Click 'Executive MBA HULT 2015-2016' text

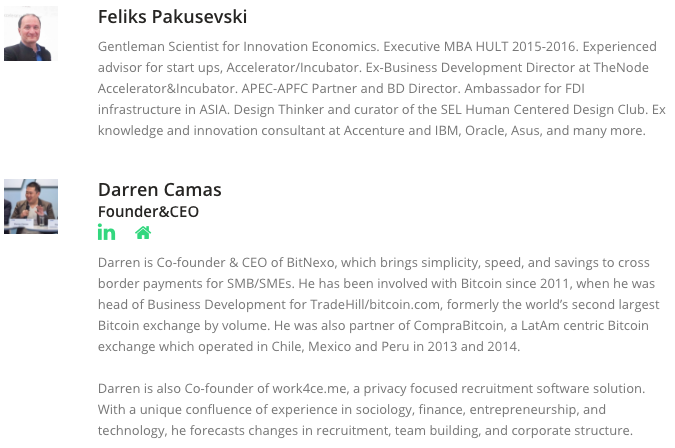[x=480, y=46]
